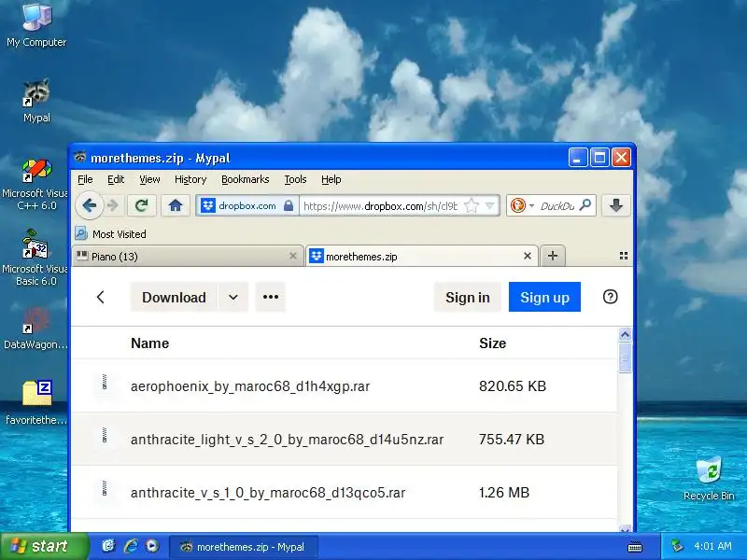Click morethemes.zip - Mypal taskbar button
The height and width of the screenshot is (560, 747).
(244, 547)
